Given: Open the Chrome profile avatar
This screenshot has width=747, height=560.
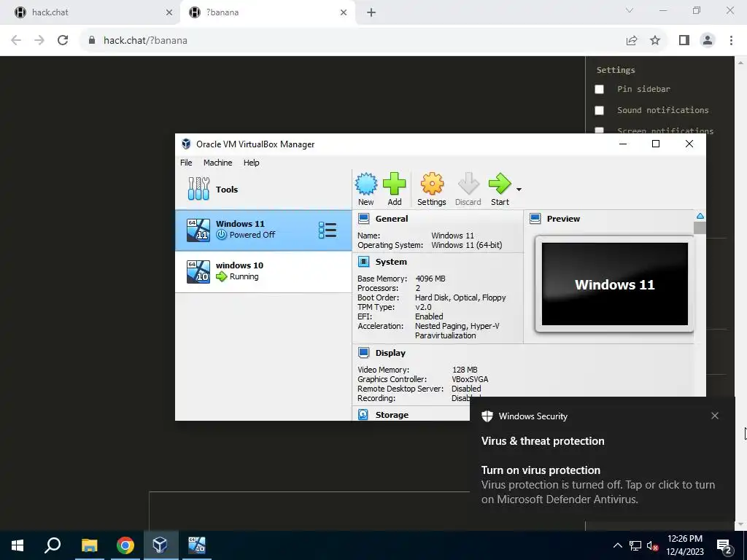Looking at the screenshot, I should [x=708, y=41].
